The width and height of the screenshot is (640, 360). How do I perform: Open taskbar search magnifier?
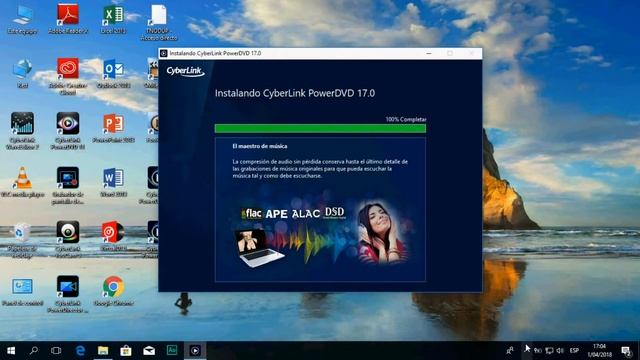[x=34, y=351]
